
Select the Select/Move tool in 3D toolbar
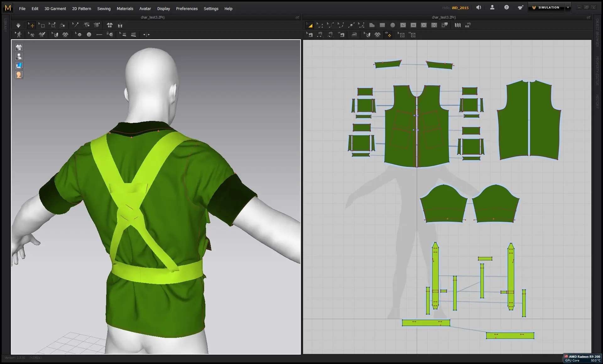(31, 25)
